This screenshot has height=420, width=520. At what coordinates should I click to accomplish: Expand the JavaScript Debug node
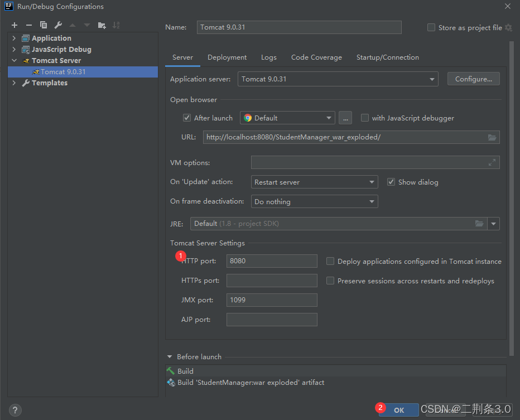[x=14, y=50]
